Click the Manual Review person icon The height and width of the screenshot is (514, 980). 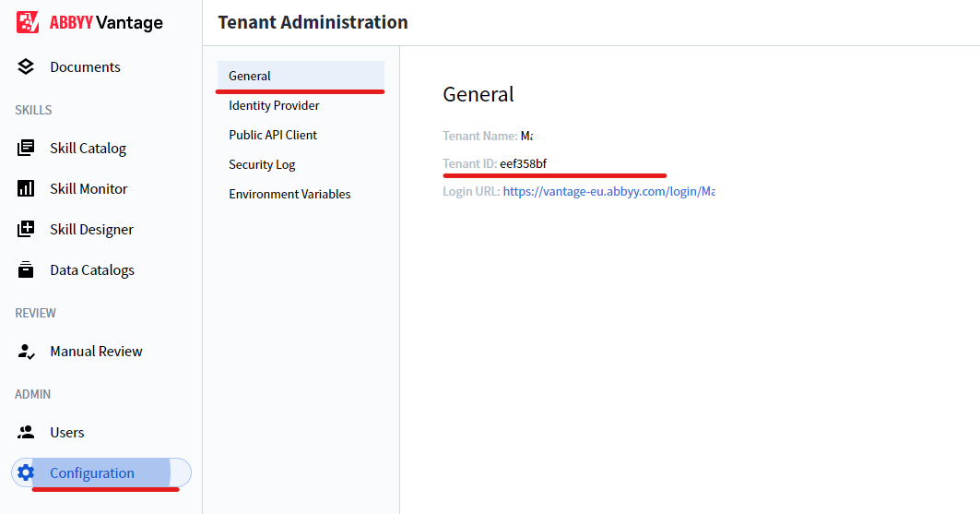point(26,351)
